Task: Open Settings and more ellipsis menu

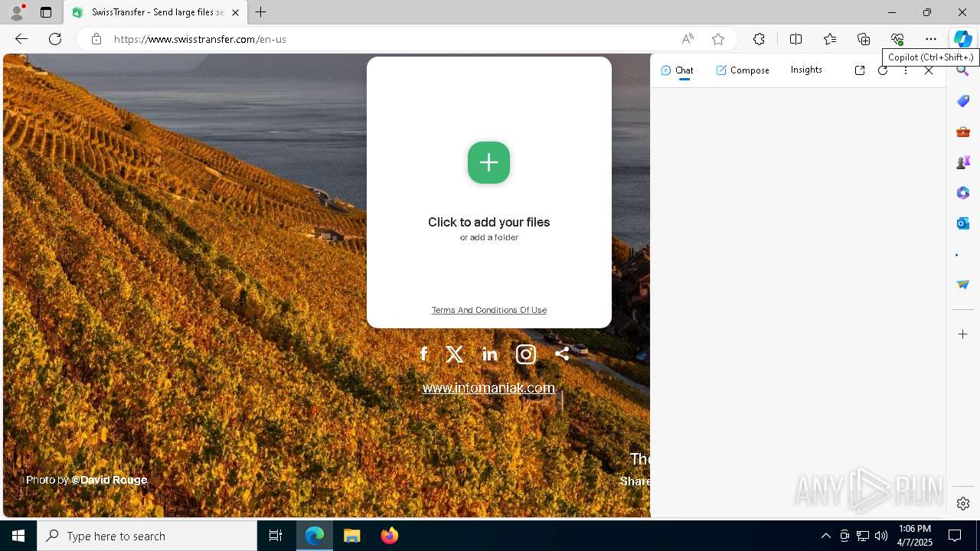Action: pyautogui.click(x=931, y=39)
